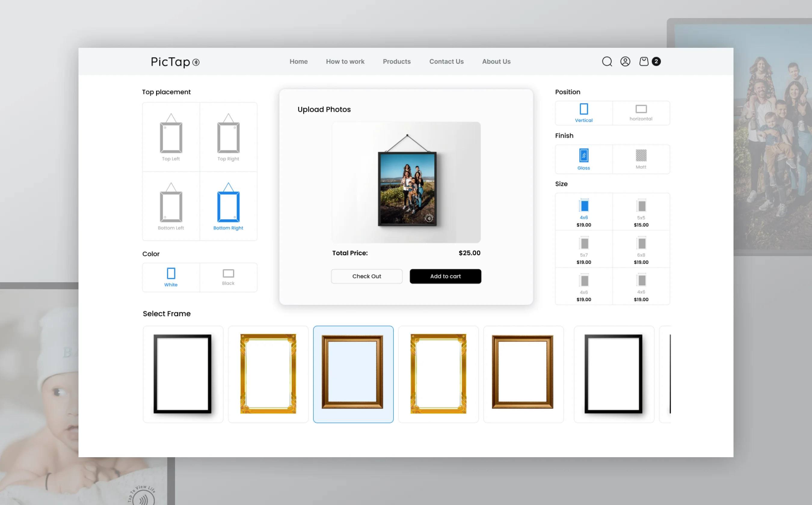The image size is (812, 505).
Task: Open the How to work page
Action: pyautogui.click(x=345, y=61)
